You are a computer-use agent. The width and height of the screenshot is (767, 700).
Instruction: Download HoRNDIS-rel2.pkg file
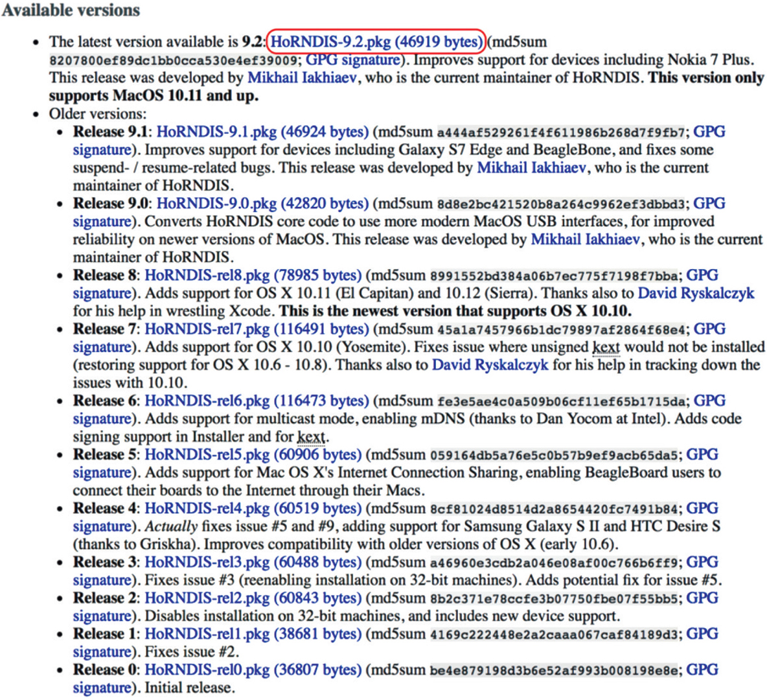[x=253, y=598]
